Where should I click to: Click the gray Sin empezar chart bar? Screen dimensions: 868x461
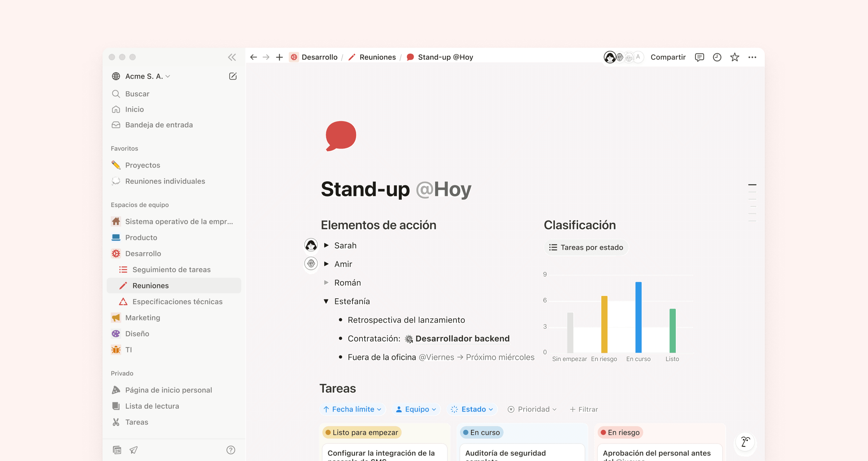[570, 333]
